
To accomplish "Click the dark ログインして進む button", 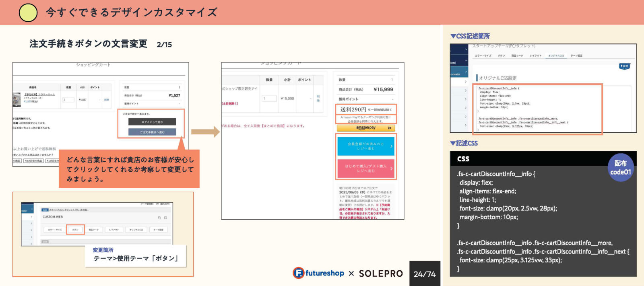I will (152, 121).
